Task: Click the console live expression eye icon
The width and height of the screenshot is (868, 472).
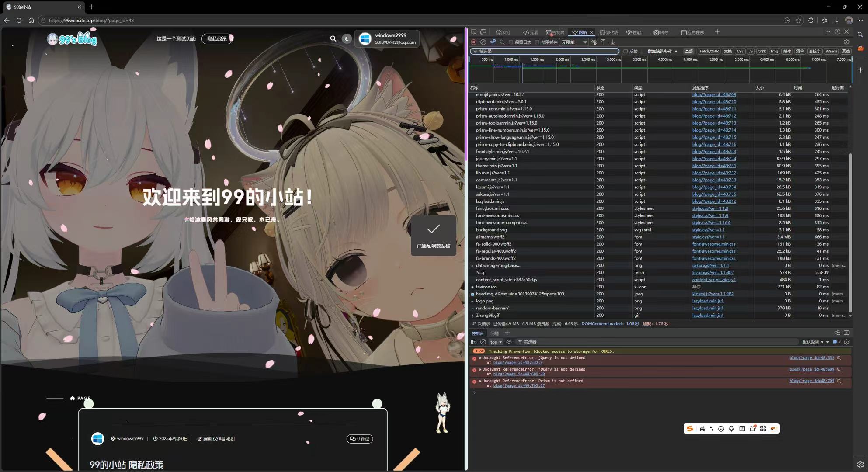Action: tap(509, 342)
